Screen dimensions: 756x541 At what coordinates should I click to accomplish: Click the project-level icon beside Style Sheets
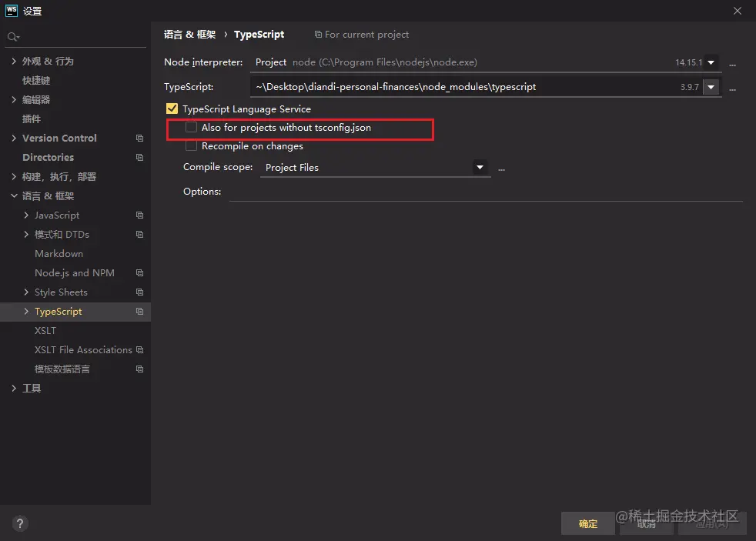(140, 292)
